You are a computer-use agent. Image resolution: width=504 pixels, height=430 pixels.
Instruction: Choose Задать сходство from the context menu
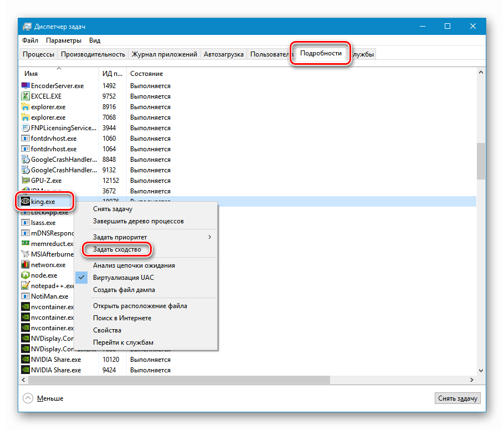117,249
